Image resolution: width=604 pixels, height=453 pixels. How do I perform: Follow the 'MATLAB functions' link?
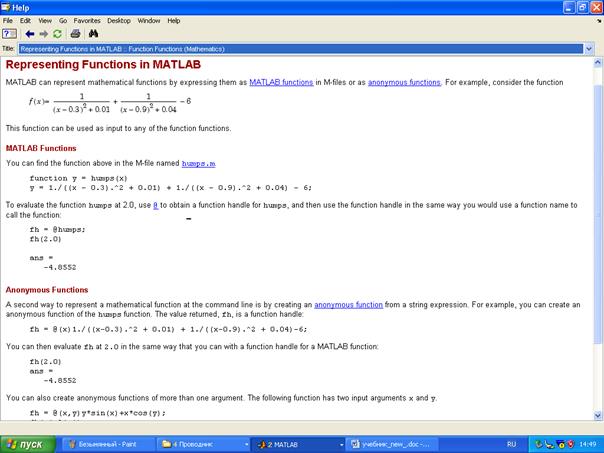281,82
